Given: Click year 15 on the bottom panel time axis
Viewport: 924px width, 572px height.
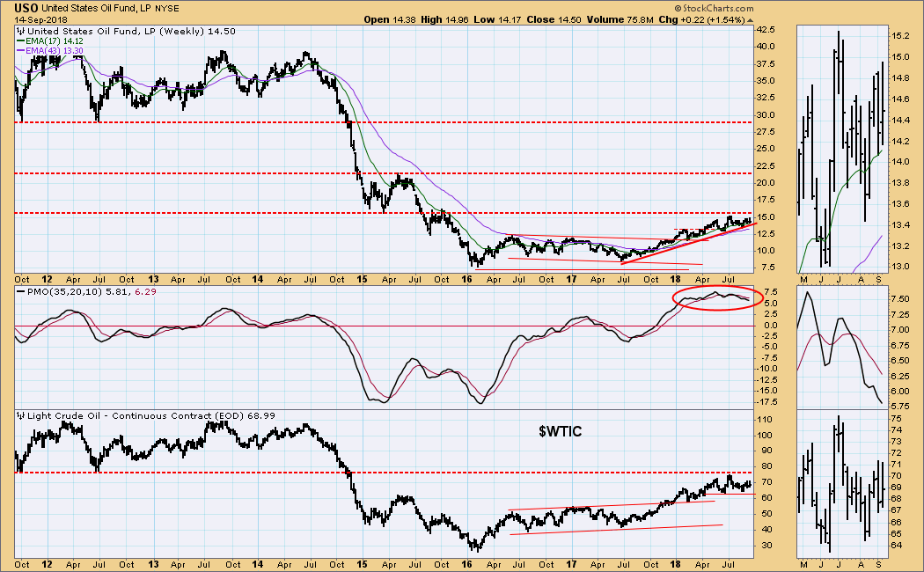Looking at the screenshot, I should 361,564.
